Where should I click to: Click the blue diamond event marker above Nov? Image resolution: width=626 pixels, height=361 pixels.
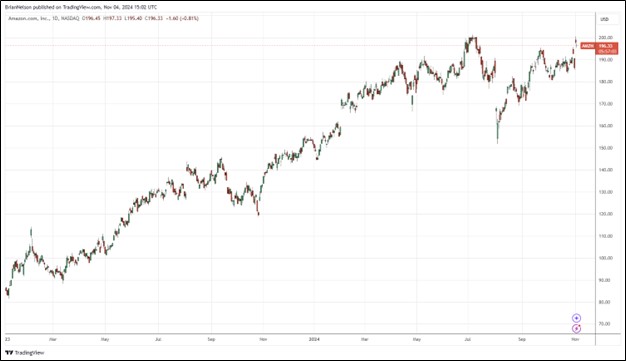click(576, 318)
